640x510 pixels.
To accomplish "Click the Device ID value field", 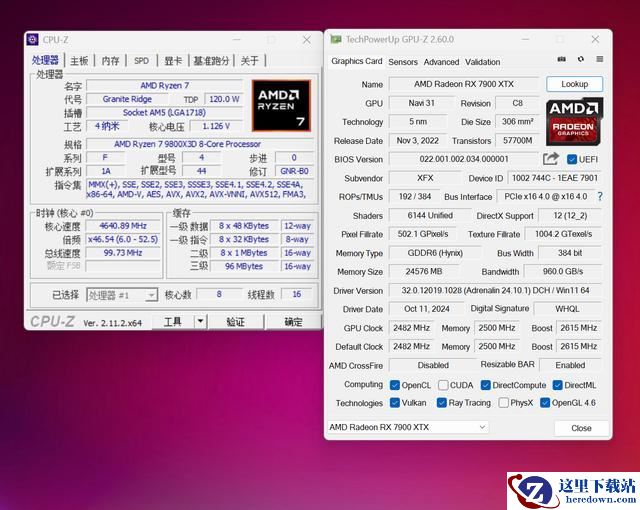I will (x=555, y=178).
